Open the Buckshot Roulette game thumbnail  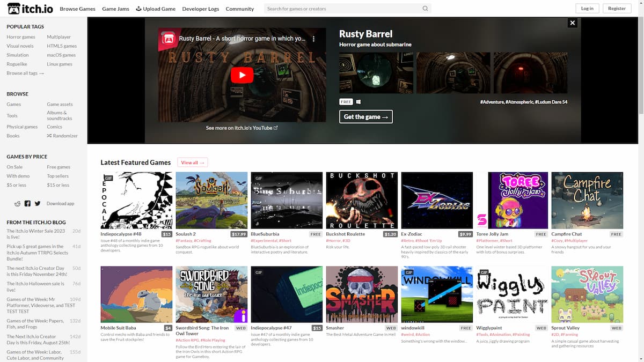[x=362, y=201]
